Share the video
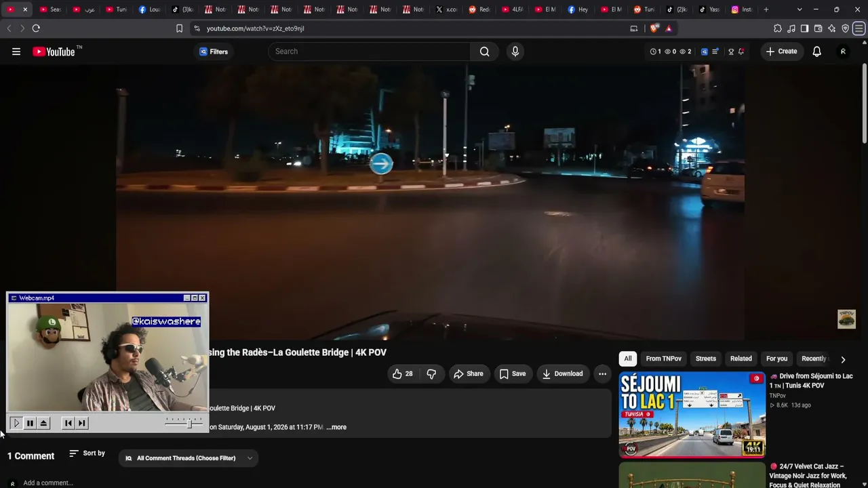The height and width of the screenshot is (488, 868). point(469,373)
